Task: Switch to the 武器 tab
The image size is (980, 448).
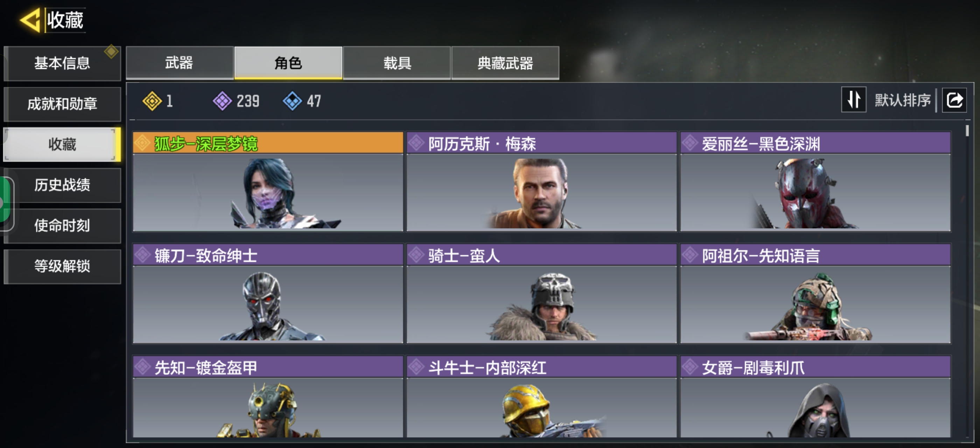Action: click(180, 63)
